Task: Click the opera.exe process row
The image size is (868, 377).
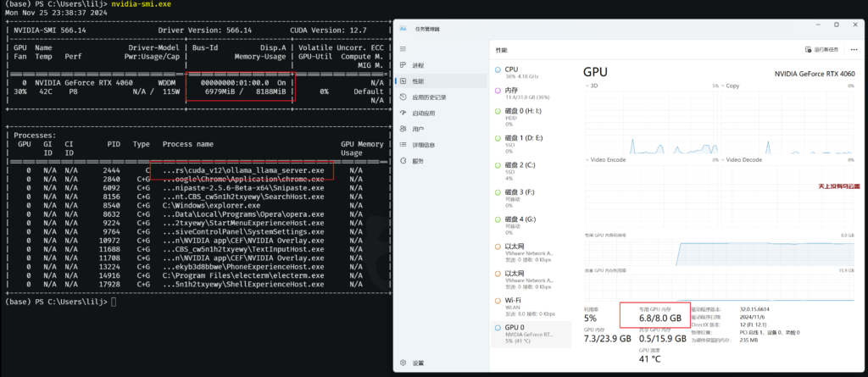Action: [195, 213]
